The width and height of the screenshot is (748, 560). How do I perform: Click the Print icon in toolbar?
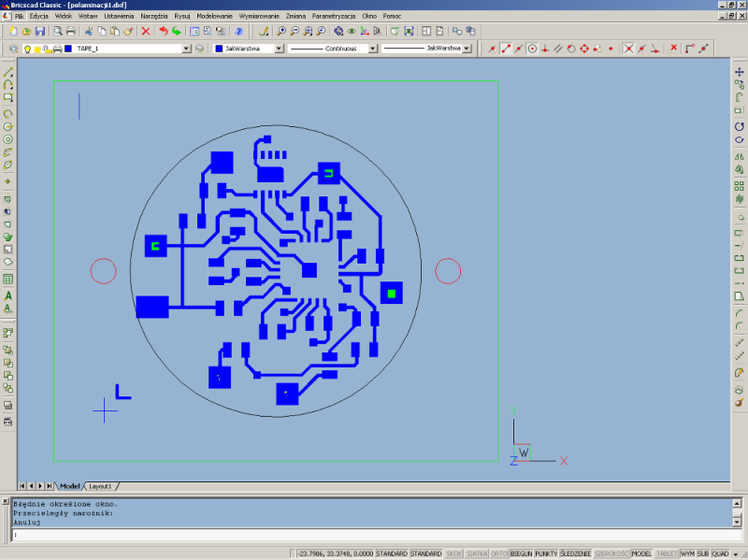tap(68, 31)
